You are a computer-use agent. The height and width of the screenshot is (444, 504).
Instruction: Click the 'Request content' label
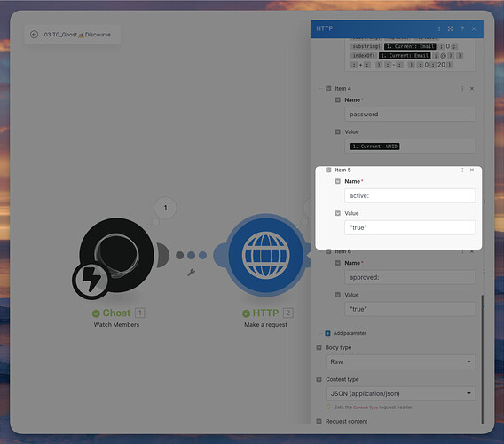346,421
